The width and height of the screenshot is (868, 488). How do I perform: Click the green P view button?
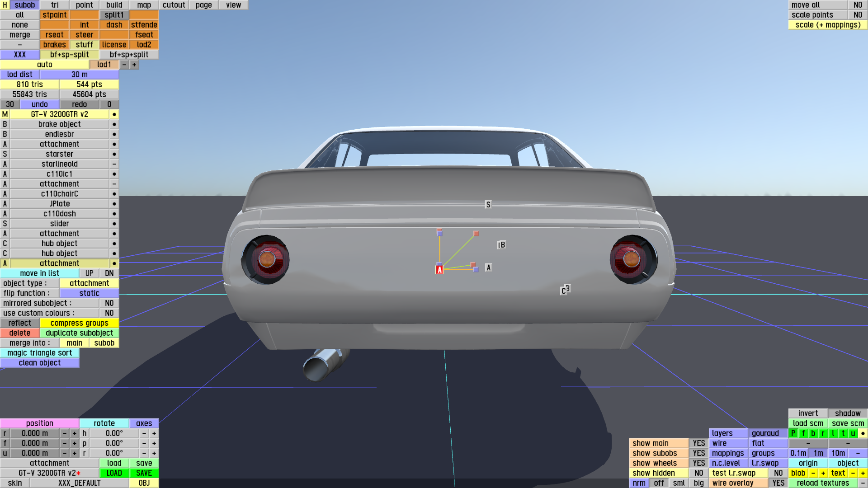tap(793, 433)
